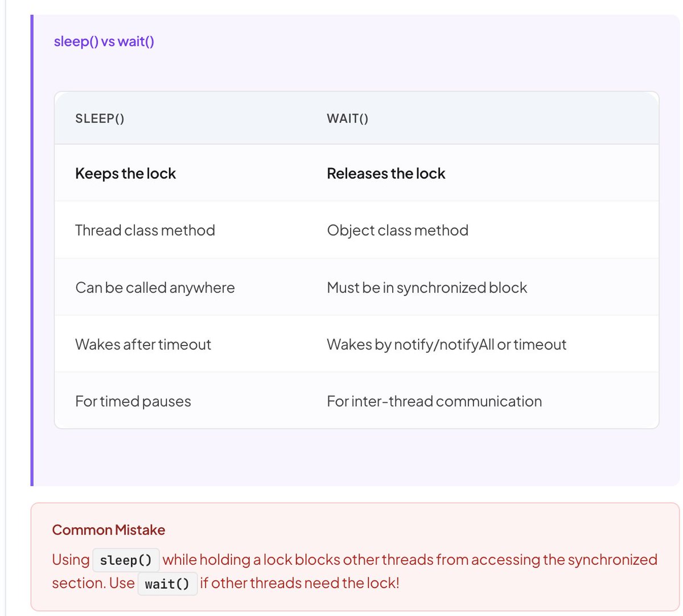This screenshot has height=616, width=683.
Task: Click the wait() inline code chip
Action: 167,584
